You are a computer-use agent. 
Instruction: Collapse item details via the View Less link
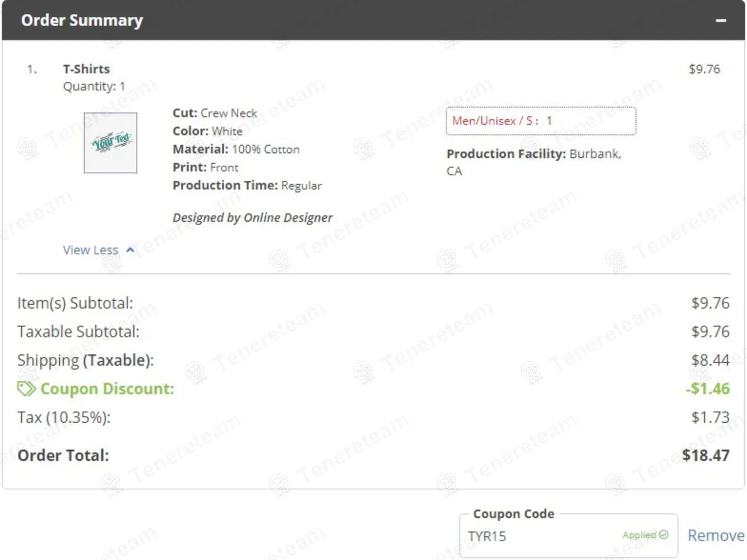pos(91,250)
